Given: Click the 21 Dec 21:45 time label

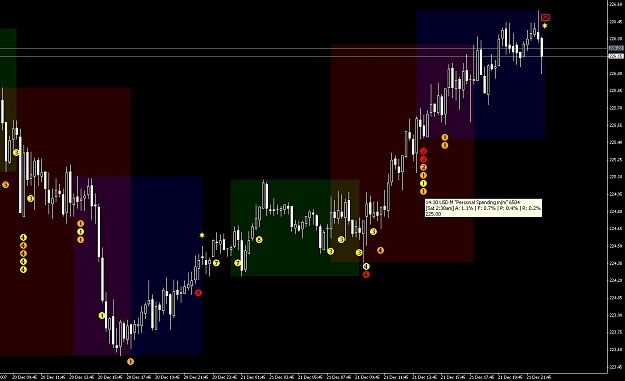Looking at the screenshot, I should pos(539,377).
